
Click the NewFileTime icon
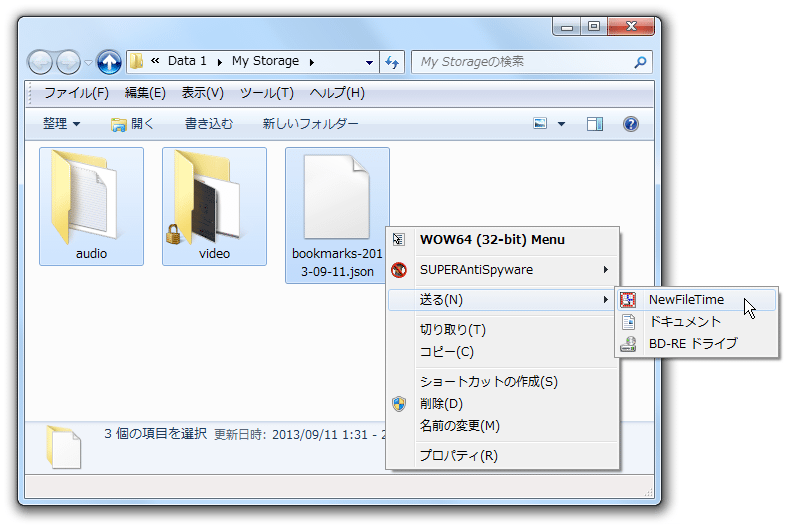(x=628, y=300)
